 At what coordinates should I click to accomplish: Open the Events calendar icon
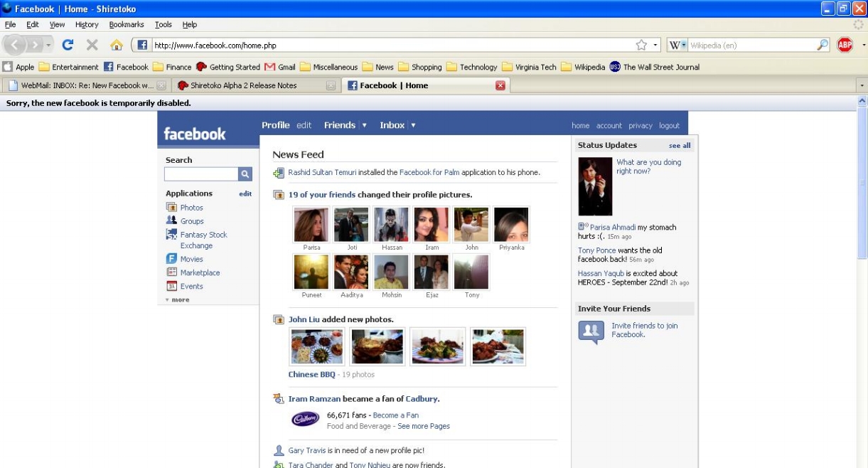[171, 286]
